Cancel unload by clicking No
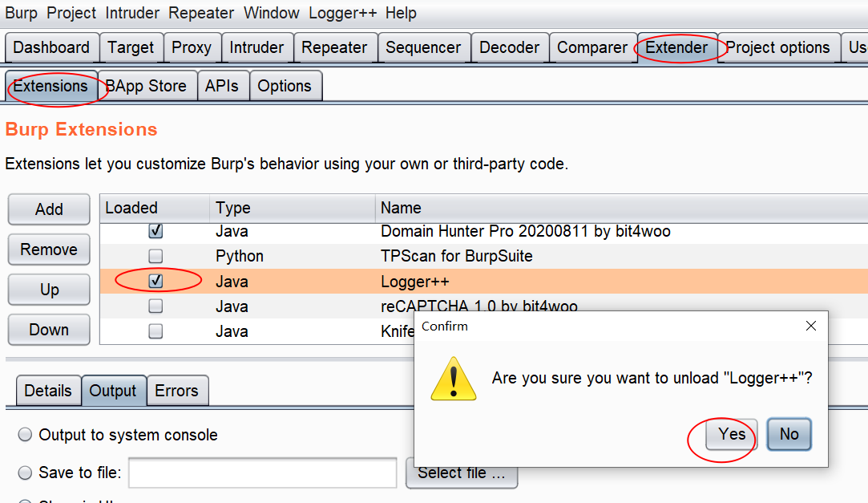 pyautogui.click(x=789, y=434)
